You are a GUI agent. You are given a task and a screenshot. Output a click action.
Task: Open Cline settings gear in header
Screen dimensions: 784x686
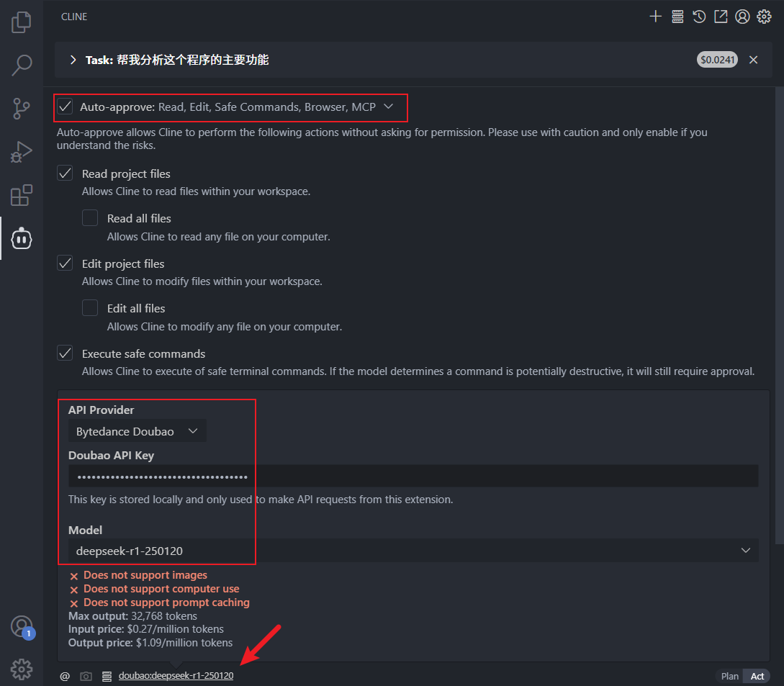click(763, 17)
